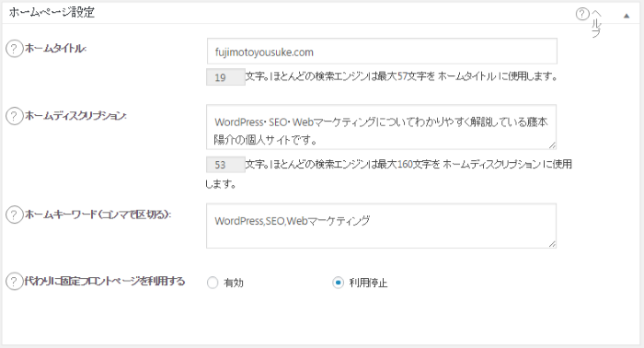Click the ホームディスクリプション label text
This screenshot has width=644, height=348.
click(75, 116)
